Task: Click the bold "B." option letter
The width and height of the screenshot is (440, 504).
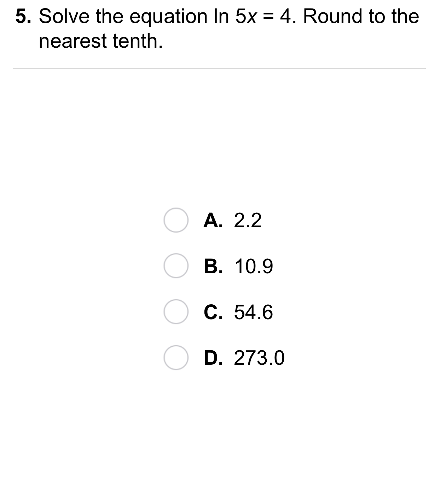Action: (213, 266)
